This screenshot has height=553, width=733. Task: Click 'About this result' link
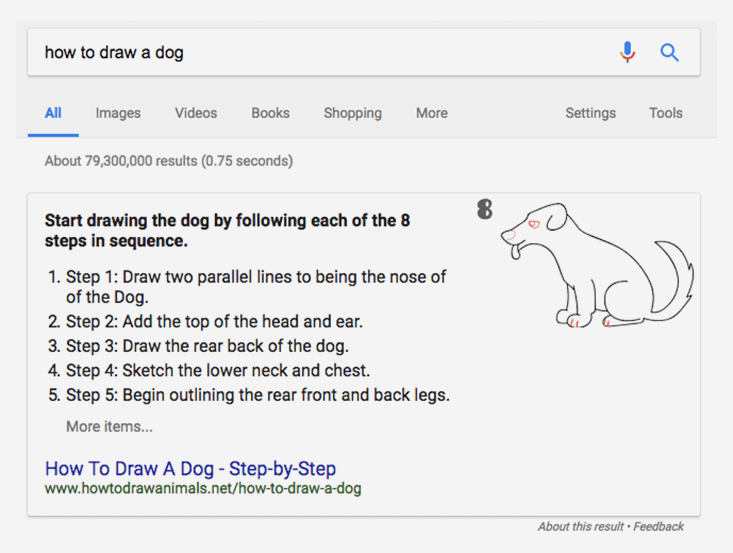pos(581,527)
